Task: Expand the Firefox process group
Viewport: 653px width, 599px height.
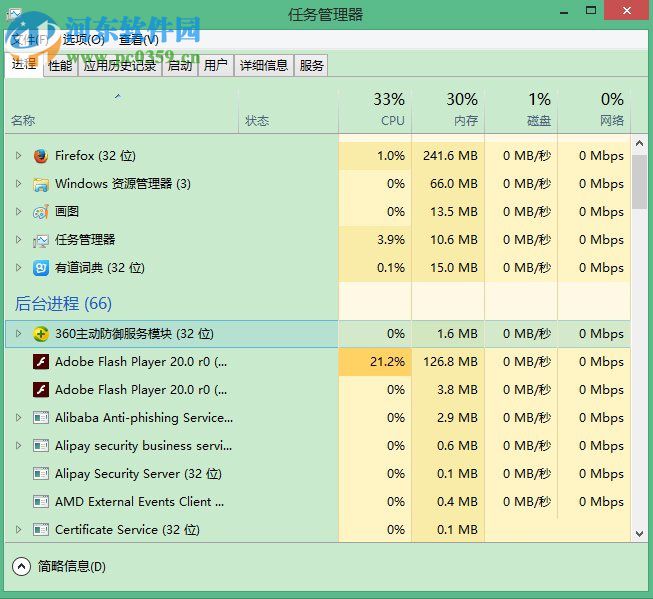Action: [x=18, y=155]
